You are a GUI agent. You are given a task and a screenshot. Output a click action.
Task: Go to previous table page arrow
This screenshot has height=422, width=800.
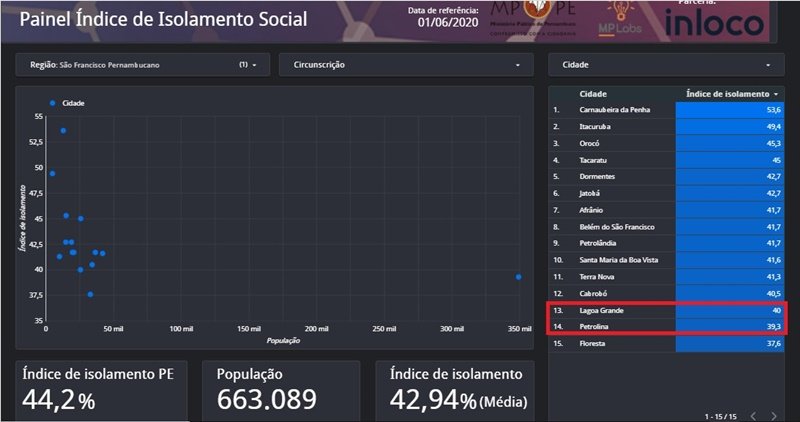(754, 415)
